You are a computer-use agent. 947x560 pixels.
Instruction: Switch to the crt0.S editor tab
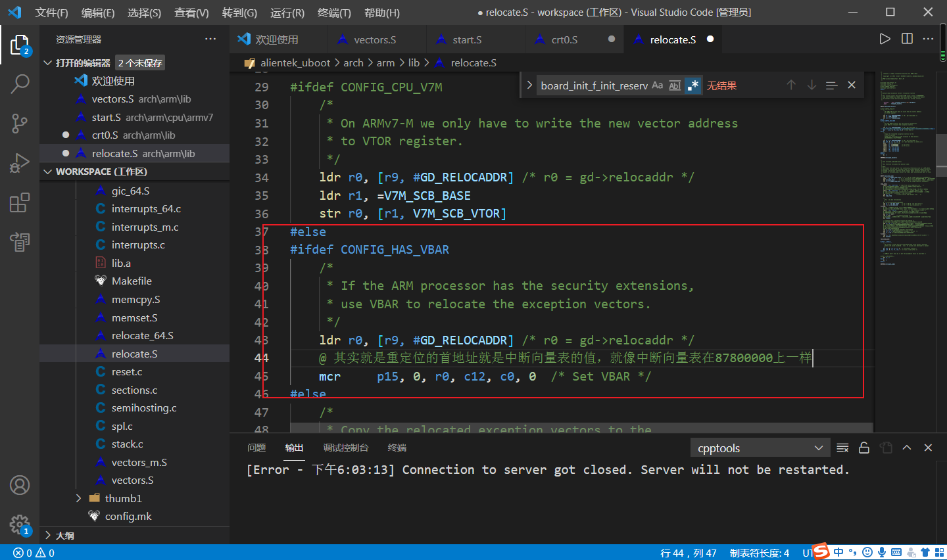point(574,39)
